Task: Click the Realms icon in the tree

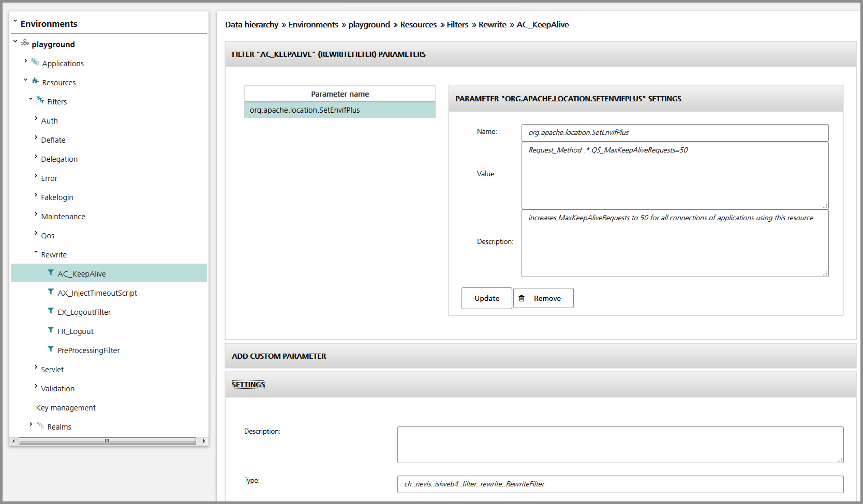Action: click(x=40, y=425)
